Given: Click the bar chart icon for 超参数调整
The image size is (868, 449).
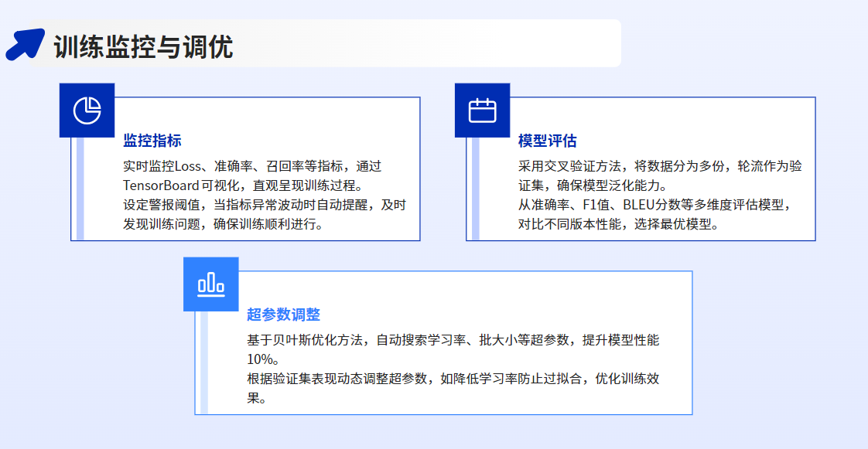Looking at the screenshot, I should (x=211, y=284).
